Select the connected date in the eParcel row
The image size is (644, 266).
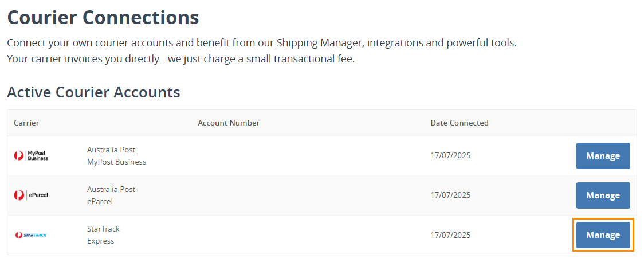[450, 195]
